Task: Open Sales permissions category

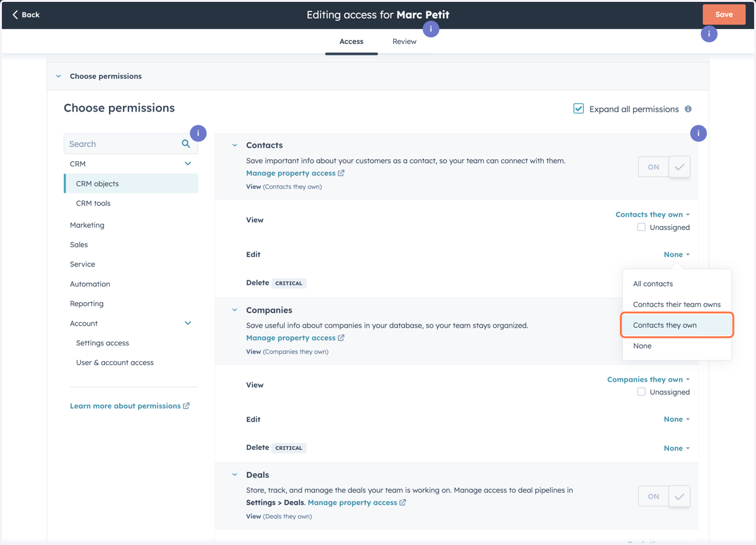Action: pos(79,244)
